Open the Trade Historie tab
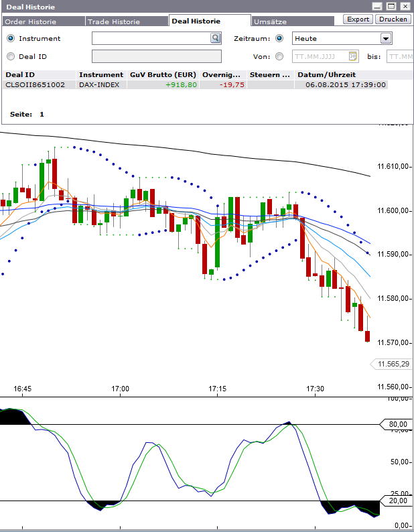Viewport: 414px width, 532px height. point(127,21)
